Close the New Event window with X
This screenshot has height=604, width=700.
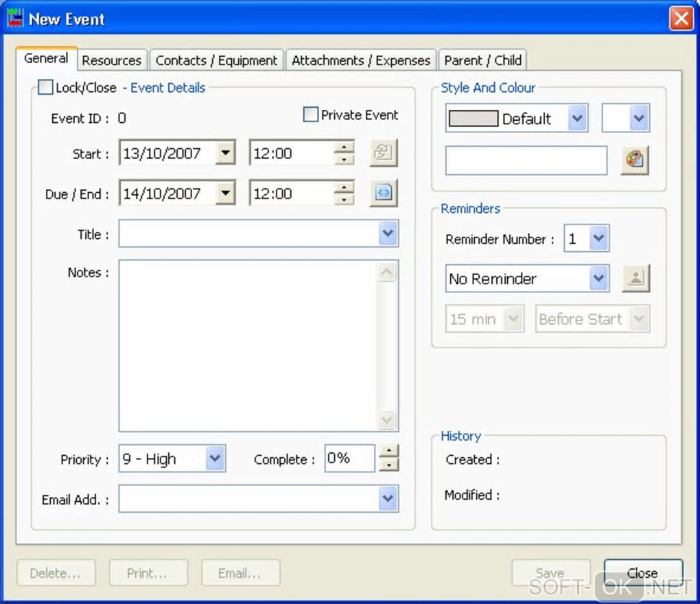[x=681, y=19]
